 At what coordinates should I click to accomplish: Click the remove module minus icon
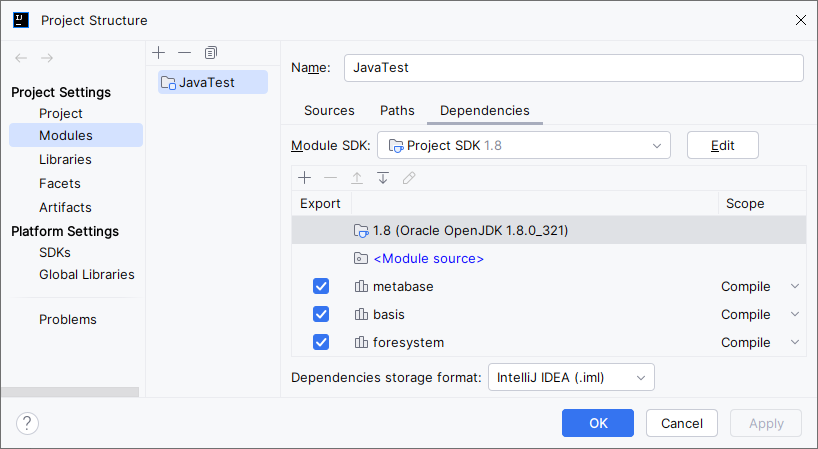[184, 52]
